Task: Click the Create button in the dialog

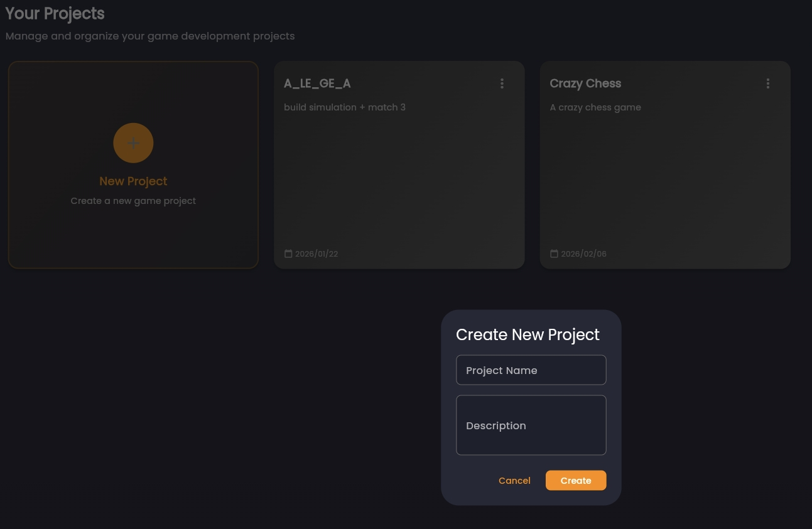Action: click(x=575, y=480)
